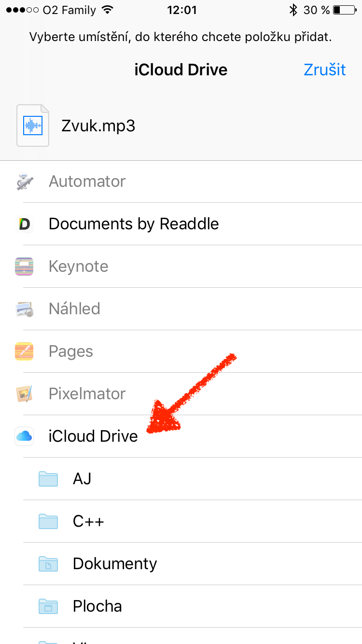Image resolution: width=362 pixels, height=644 pixels.
Task: Tap the Zvuk.mp3 audio file thumbnail
Action: [33, 126]
